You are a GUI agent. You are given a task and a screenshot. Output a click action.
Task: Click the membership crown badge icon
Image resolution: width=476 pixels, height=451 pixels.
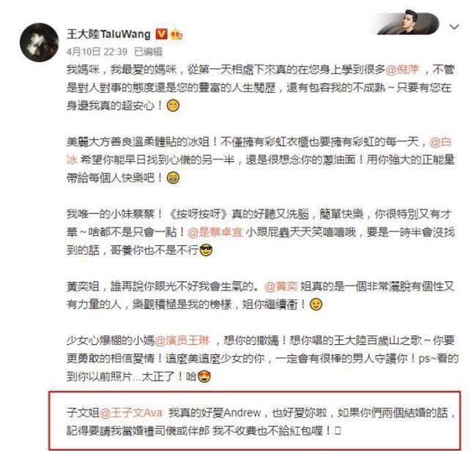(176, 34)
